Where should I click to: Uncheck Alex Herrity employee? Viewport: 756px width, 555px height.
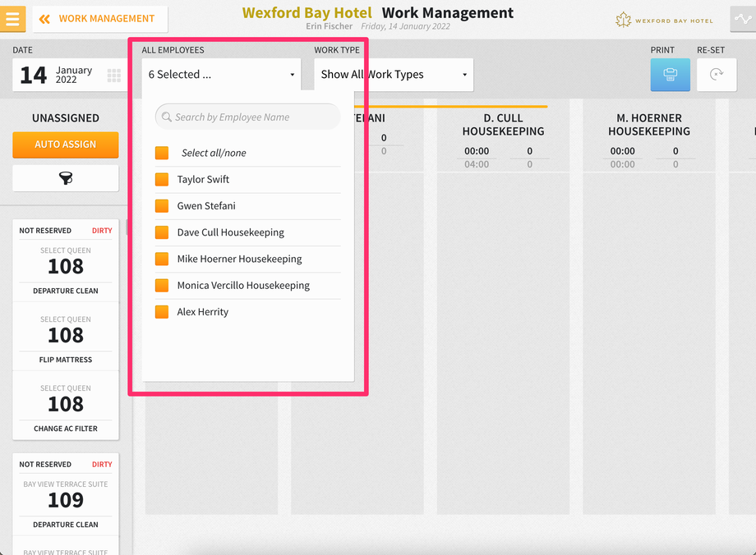162,312
